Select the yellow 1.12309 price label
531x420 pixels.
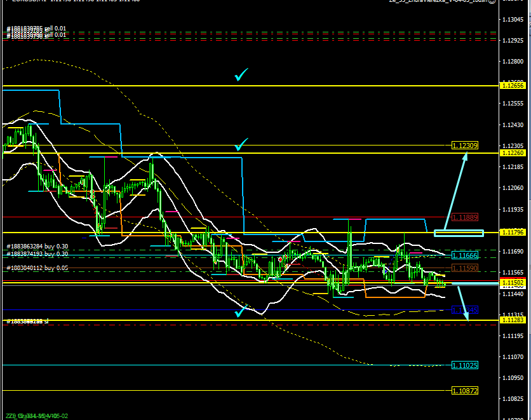[x=465, y=146]
